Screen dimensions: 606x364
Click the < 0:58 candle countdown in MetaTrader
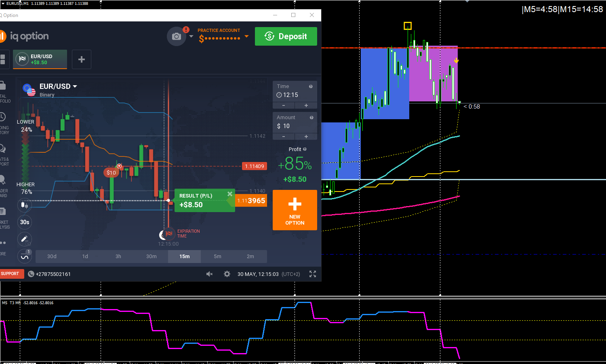472,107
